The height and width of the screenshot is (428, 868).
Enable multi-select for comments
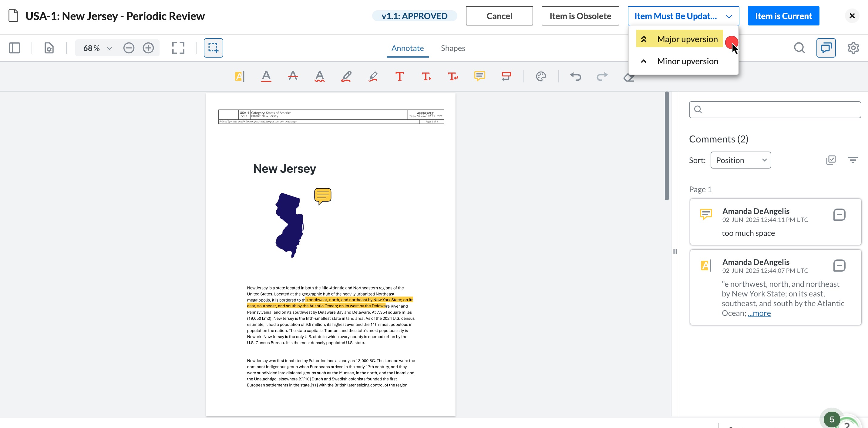[x=831, y=160]
